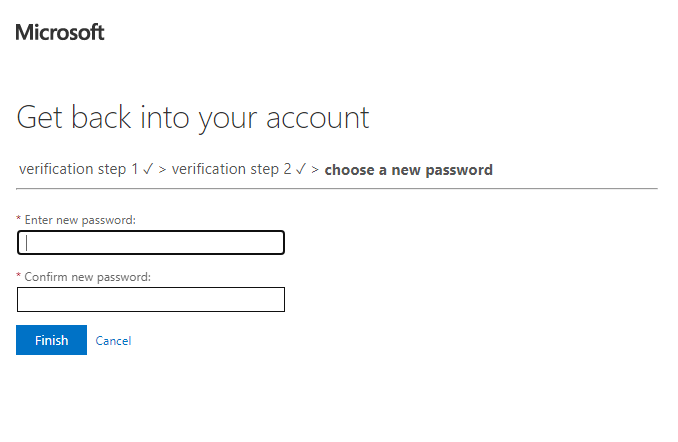The image size is (678, 442).
Task: Click the checkmark after verification step 1
Action: click(148, 169)
